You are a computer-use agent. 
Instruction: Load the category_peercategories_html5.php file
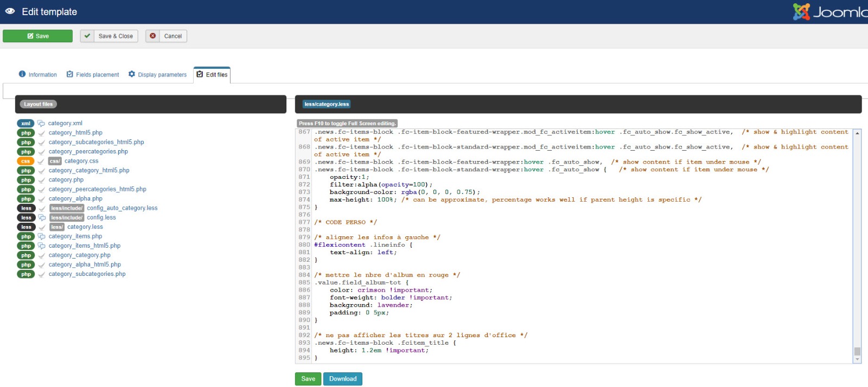point(98,189)
